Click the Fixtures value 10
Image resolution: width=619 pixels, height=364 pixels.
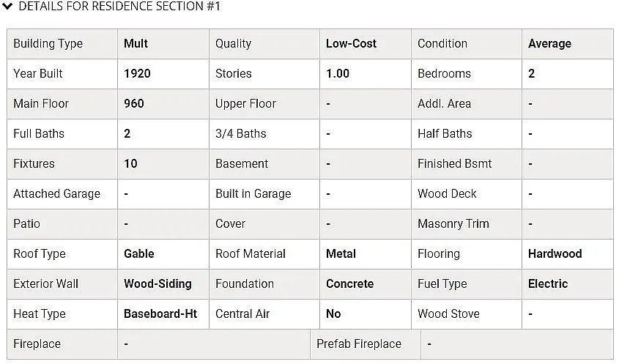coord(130,163)
